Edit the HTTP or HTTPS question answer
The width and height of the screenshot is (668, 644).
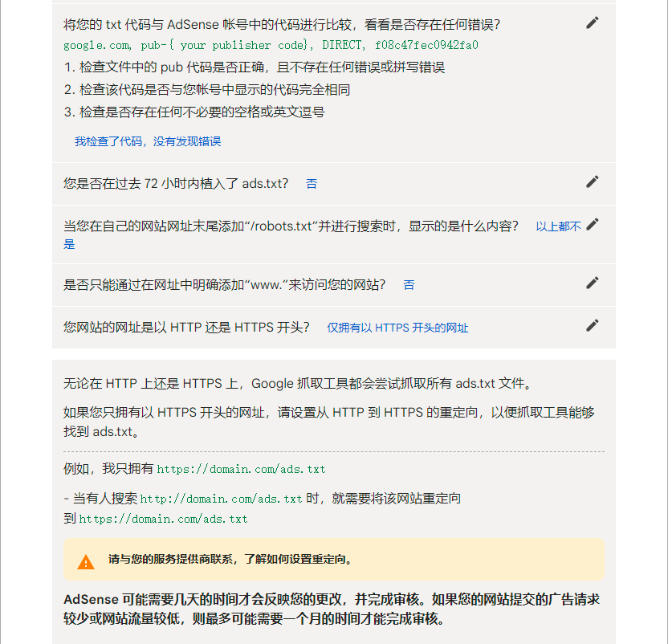pos(592,325)
